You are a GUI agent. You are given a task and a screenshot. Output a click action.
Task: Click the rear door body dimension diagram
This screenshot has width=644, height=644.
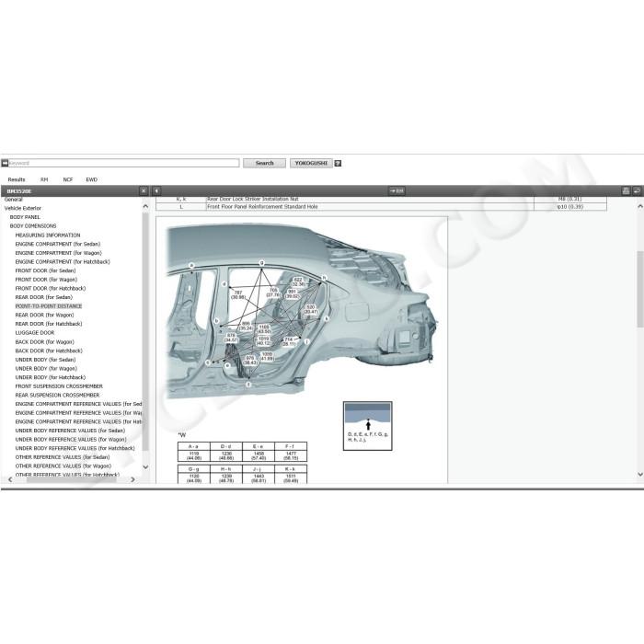[302, 311]
